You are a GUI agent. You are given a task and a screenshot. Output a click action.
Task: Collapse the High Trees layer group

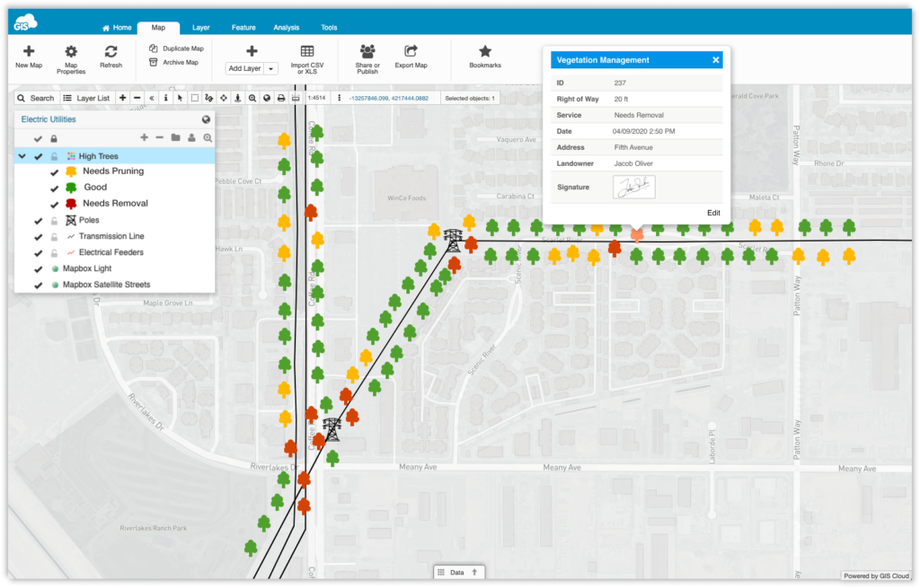[22, 156]
